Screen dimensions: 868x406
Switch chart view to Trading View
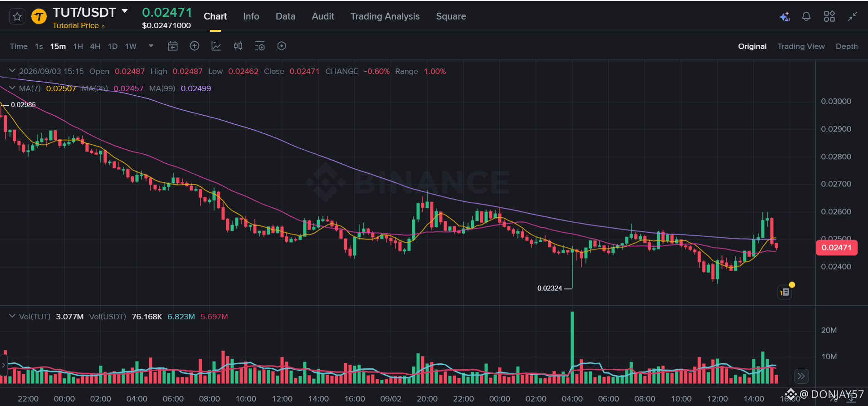(x=801, y=46)
